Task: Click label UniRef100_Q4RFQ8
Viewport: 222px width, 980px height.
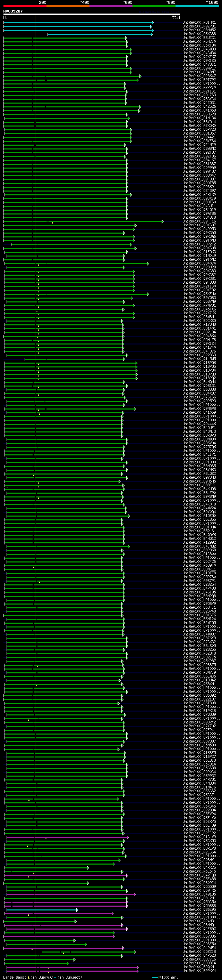Action: [x=199, y=875]
